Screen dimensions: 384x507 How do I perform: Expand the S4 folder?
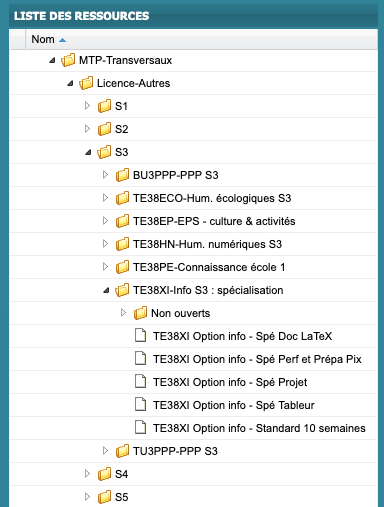87,474
